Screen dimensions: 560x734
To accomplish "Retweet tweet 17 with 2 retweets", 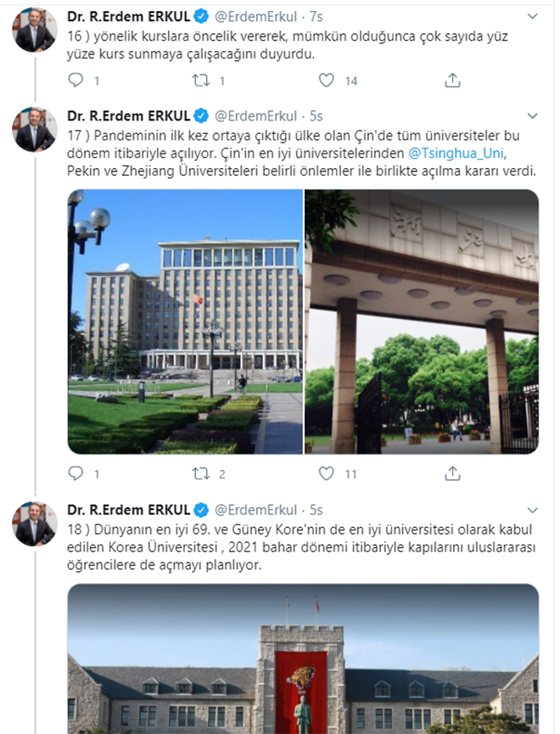I will click(201, 473).
